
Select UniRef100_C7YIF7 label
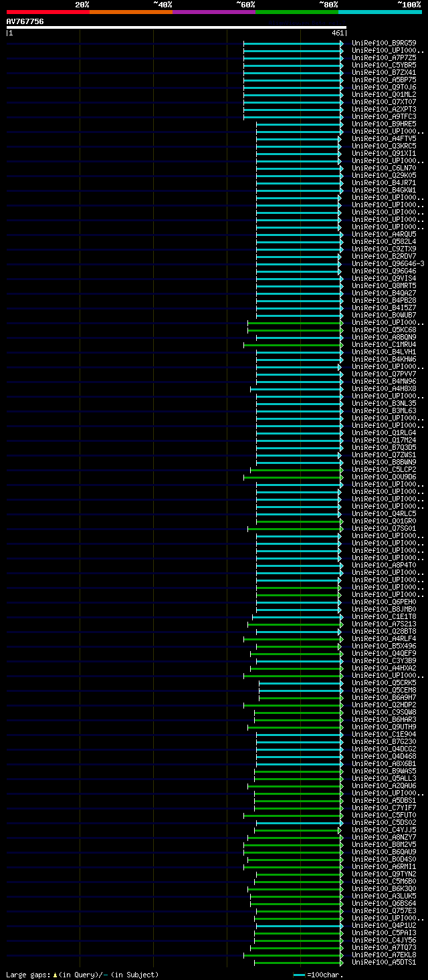pyautogui.click(x=383, y=808)
